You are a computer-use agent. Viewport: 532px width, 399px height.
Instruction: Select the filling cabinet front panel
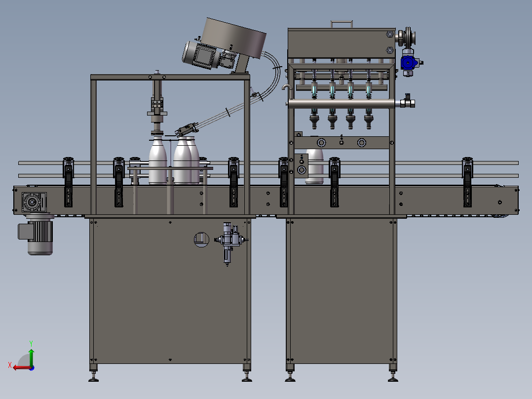[342, 291]
